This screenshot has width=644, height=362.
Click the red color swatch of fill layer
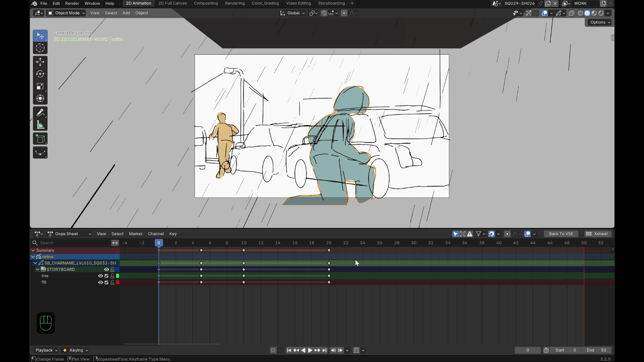pyautogui.click(x=118, y=282)
